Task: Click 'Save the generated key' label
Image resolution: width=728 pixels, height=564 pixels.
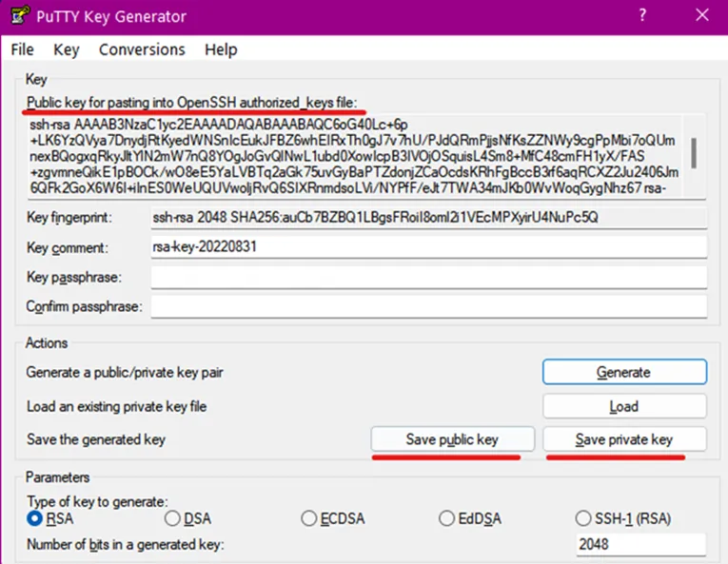Action: click(x=96, y=439)
